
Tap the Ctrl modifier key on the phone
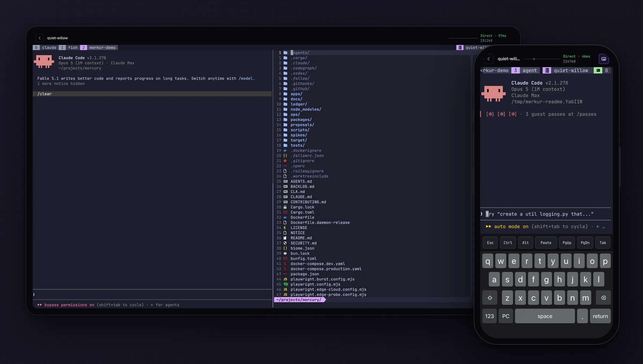tap(508, 243)
